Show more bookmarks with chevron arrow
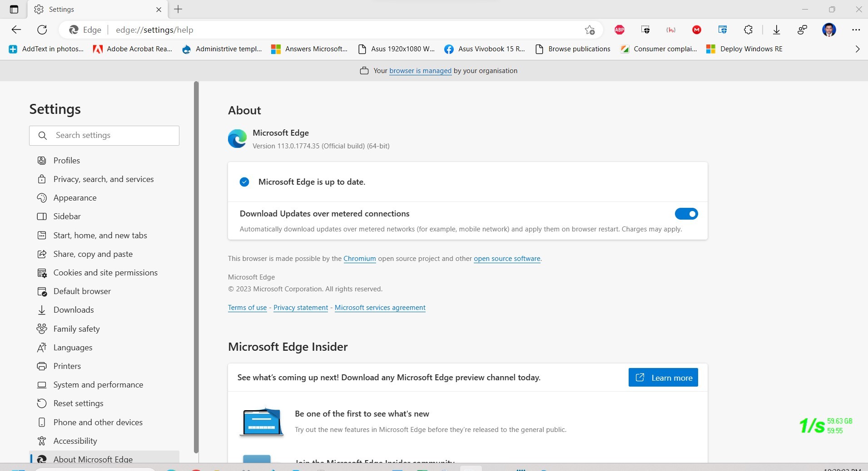This screenshot has width=868, height=471. [858, 49]
